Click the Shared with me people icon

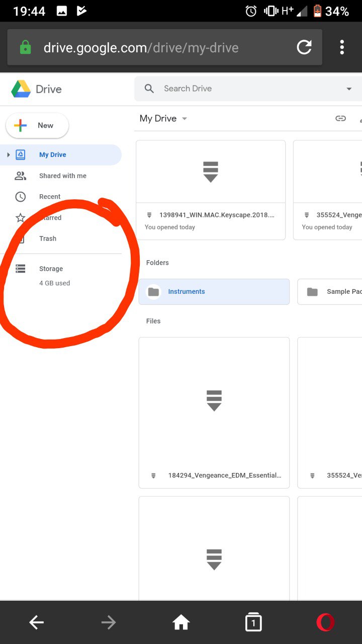coord(20,176)
